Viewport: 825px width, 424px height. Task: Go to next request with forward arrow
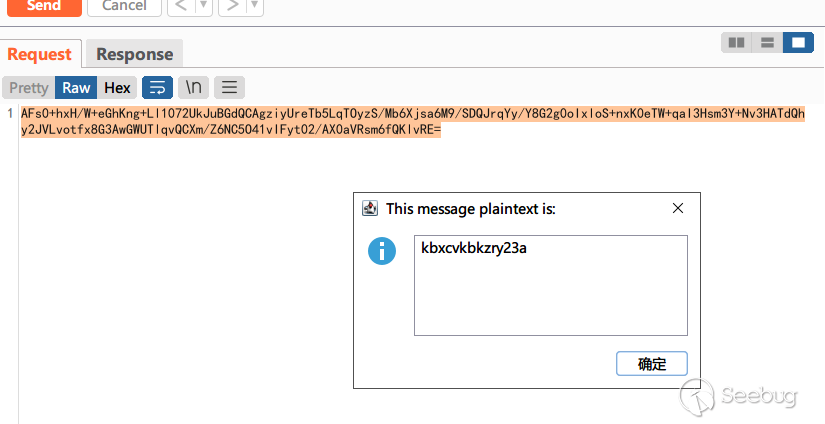tap(233, 6)
